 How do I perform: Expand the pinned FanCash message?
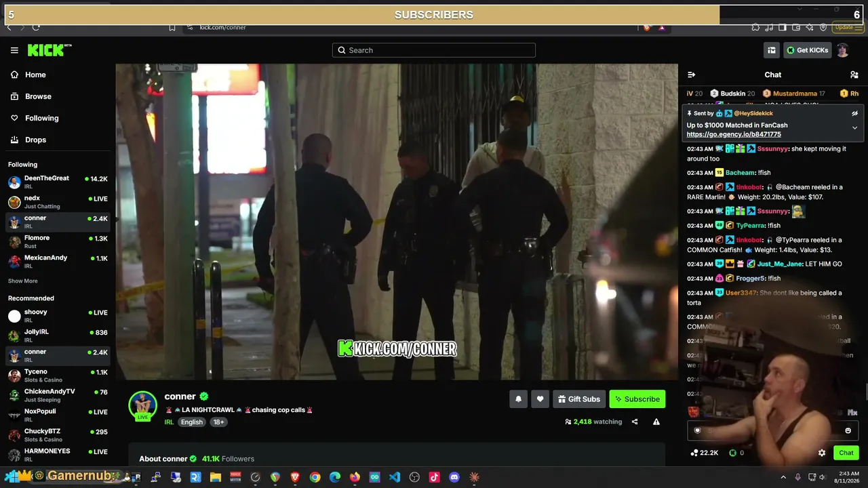[x=854, y=127]
